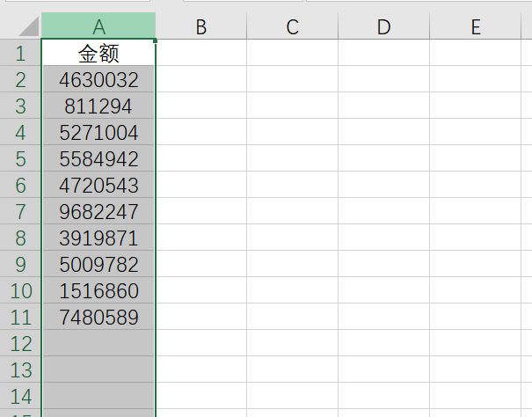532x417 pixels.
Task: Click empty cell E8
Action: click(x=476, y=238)
